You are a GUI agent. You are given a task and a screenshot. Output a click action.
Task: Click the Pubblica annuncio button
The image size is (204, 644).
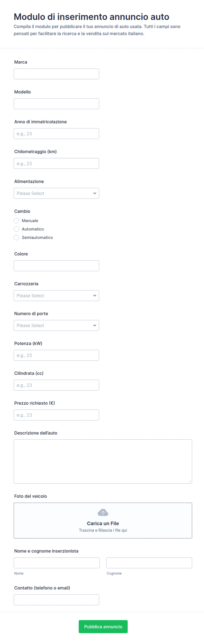(103, 626)
